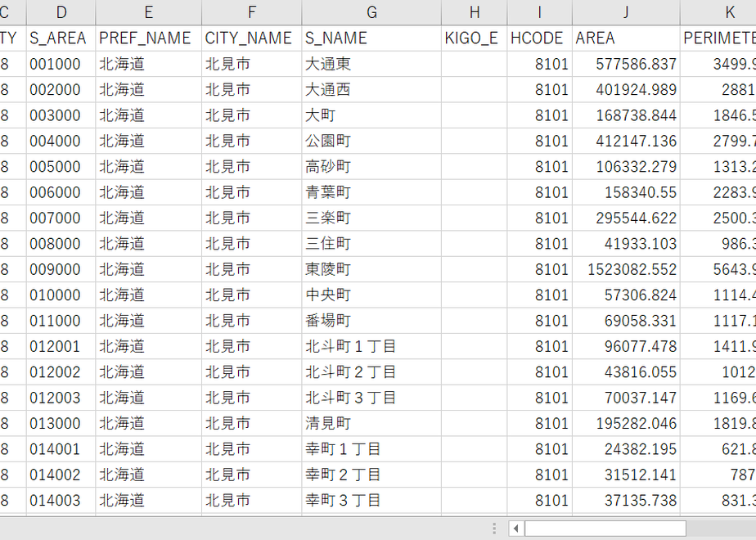Screen dimensions: 756x540
Task: Click cell with value 004000
Action: click(x=61, y=141)
